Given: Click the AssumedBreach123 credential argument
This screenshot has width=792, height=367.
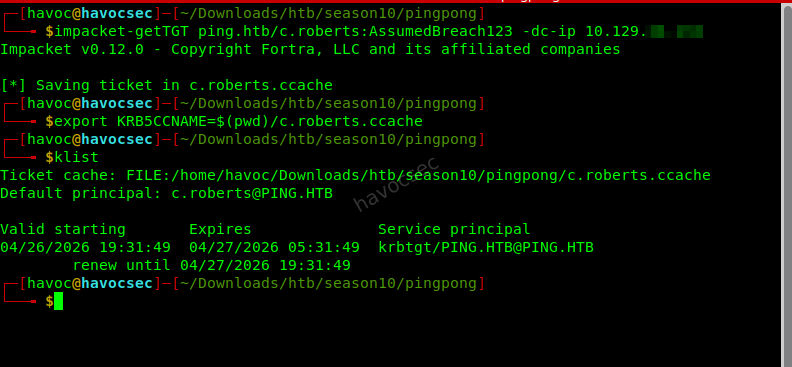Looking at the screenshot, I should coord(441,32).
